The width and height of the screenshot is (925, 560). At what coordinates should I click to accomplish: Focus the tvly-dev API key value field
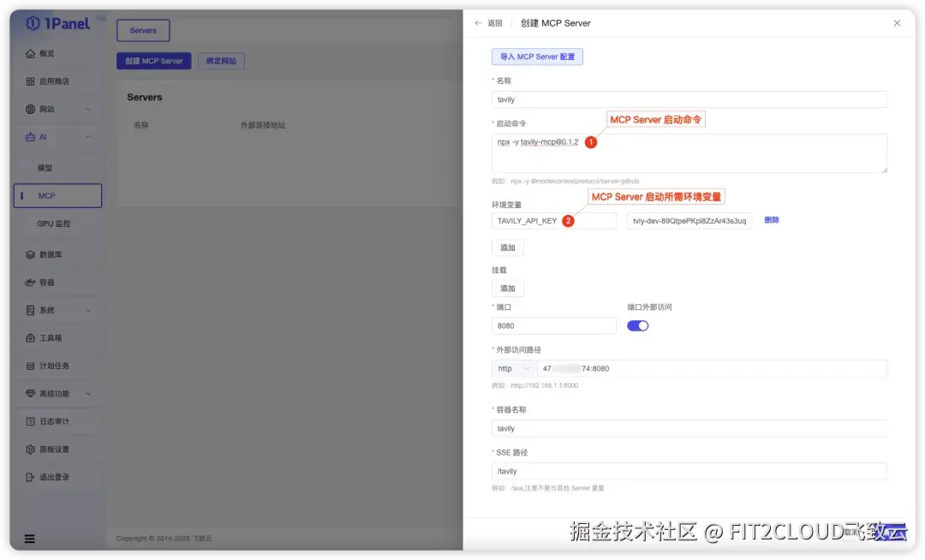pyautogui.click(x=689, y=221)
